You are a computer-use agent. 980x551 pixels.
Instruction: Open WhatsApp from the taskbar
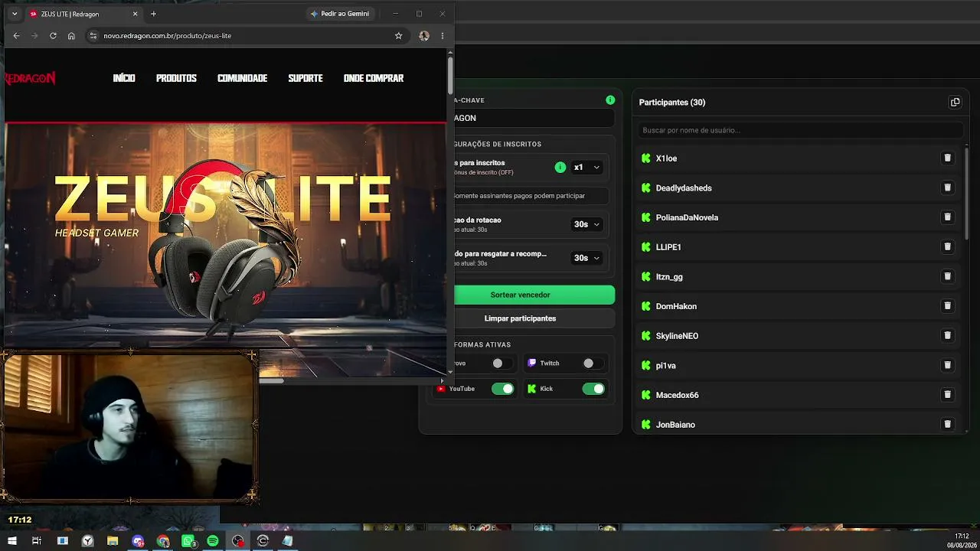coord(188,541)
